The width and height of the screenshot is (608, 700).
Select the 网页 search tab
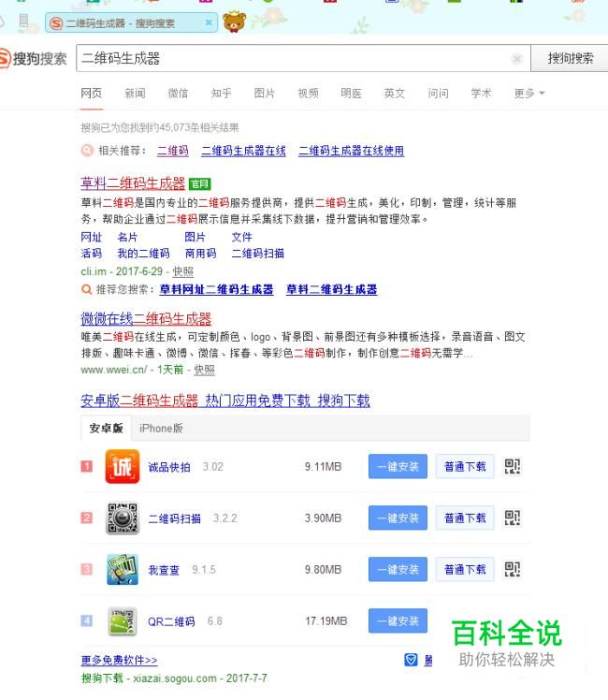click(x=92, y=94)
